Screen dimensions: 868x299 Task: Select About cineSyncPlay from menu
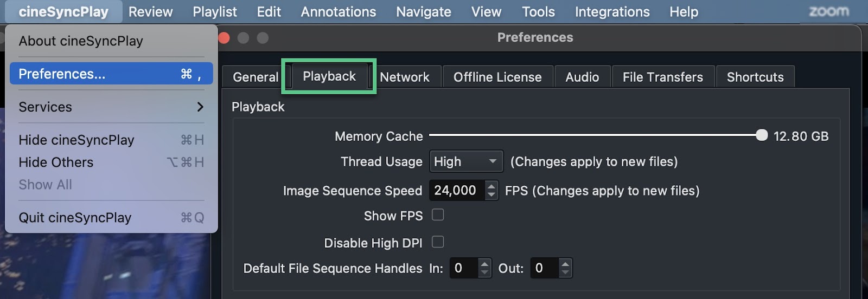click(x=81, y=41)
